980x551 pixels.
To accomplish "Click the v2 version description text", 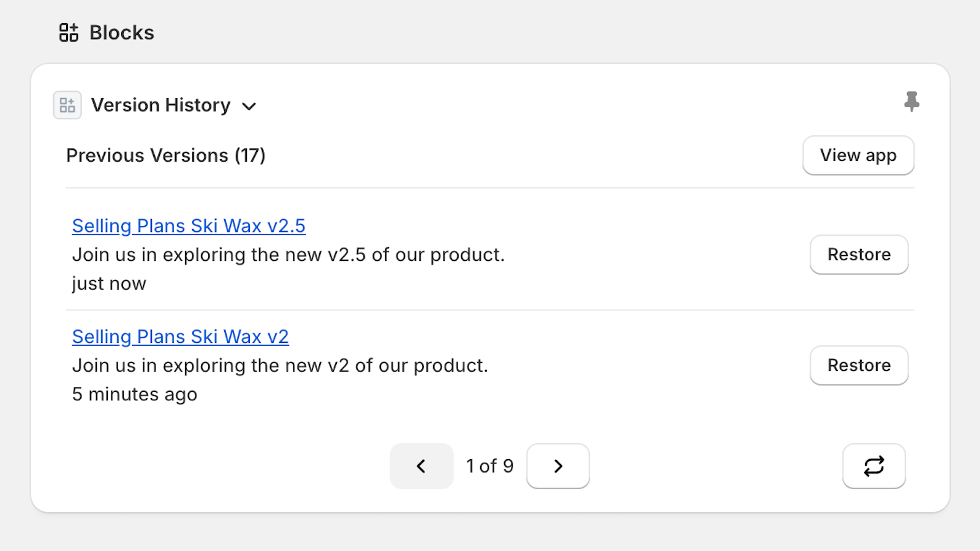I will coord(280,365).
